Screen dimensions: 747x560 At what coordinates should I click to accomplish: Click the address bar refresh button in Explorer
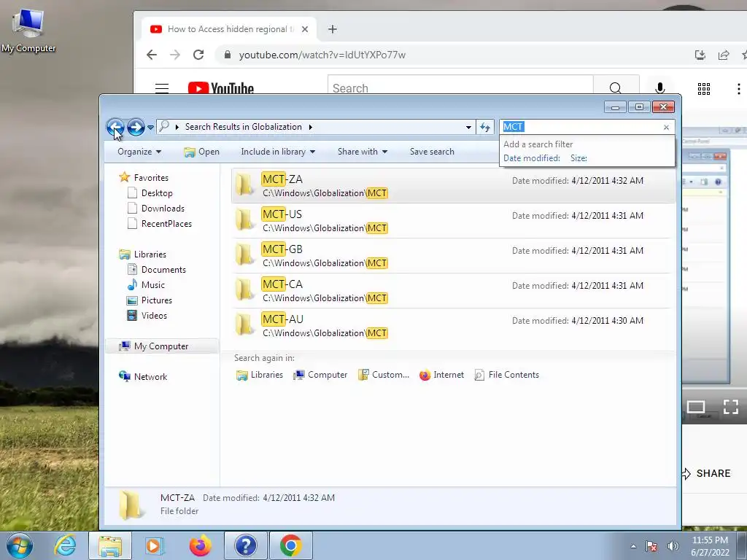pyautogui.click(x=485, y=127)
